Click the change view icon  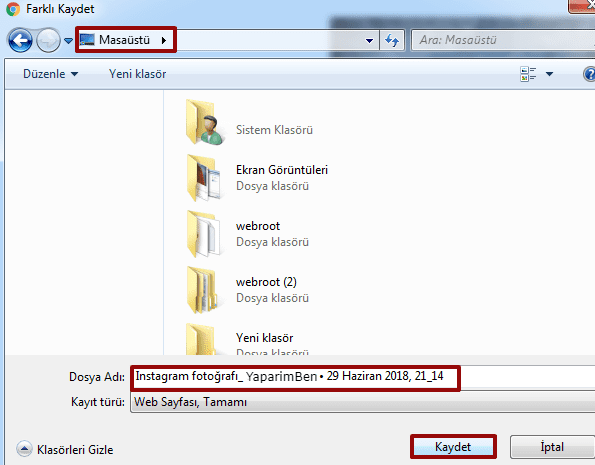(x=528, y=74)
